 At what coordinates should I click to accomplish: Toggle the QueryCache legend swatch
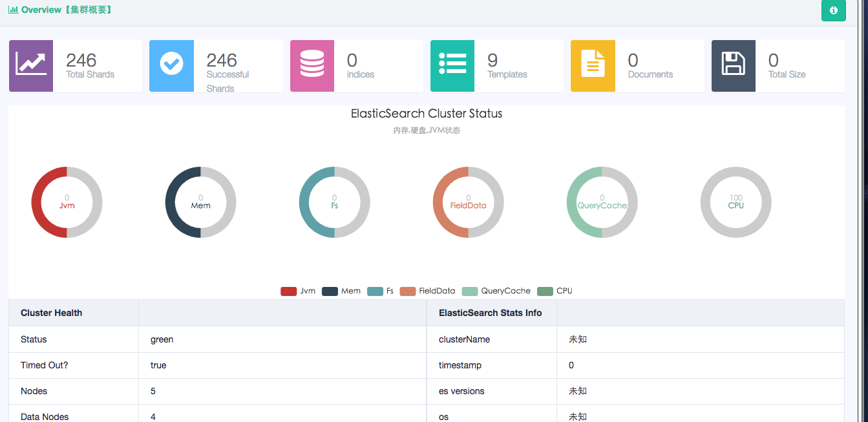(470, 291)
